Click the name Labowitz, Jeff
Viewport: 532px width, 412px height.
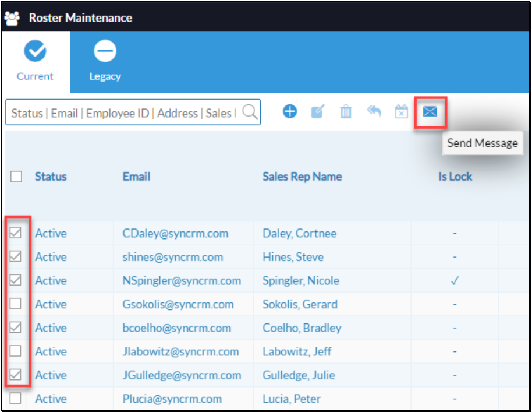[x=297, y=351]
